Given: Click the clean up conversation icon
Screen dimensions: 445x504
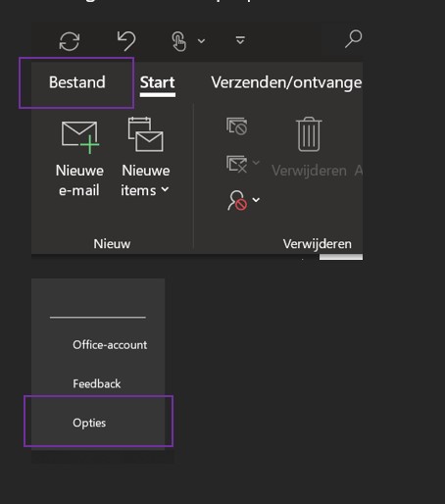Looking at the screenshot, I should pyautogui.click(x=236, y=164).
